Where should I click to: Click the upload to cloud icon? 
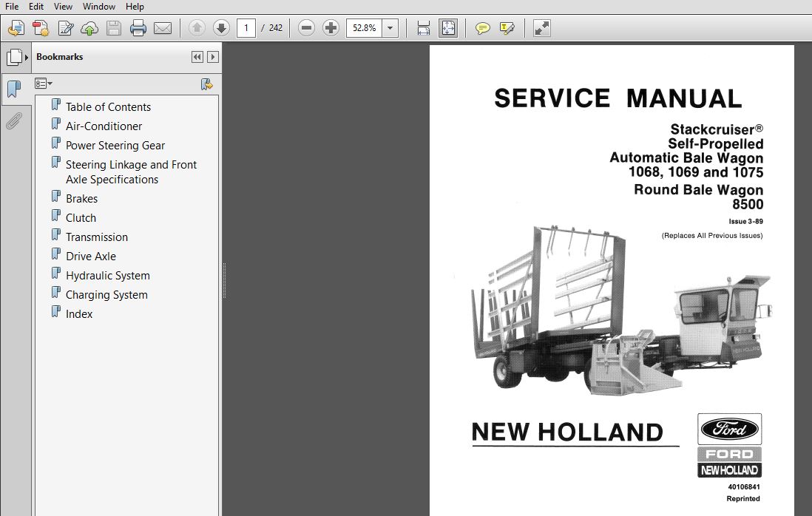(x=89, y=28)
